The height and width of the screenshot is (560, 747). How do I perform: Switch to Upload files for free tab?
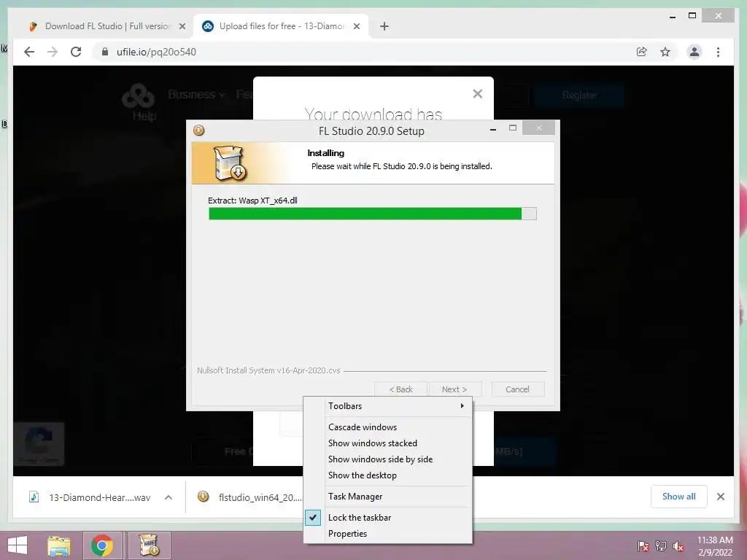coord(281,26)
